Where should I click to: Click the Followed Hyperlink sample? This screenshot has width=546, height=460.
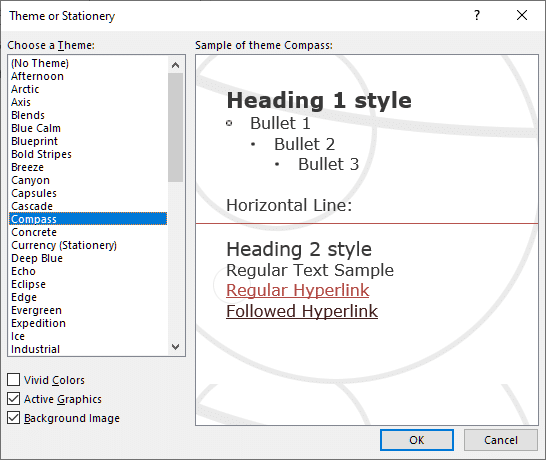(x=302, y=311)
